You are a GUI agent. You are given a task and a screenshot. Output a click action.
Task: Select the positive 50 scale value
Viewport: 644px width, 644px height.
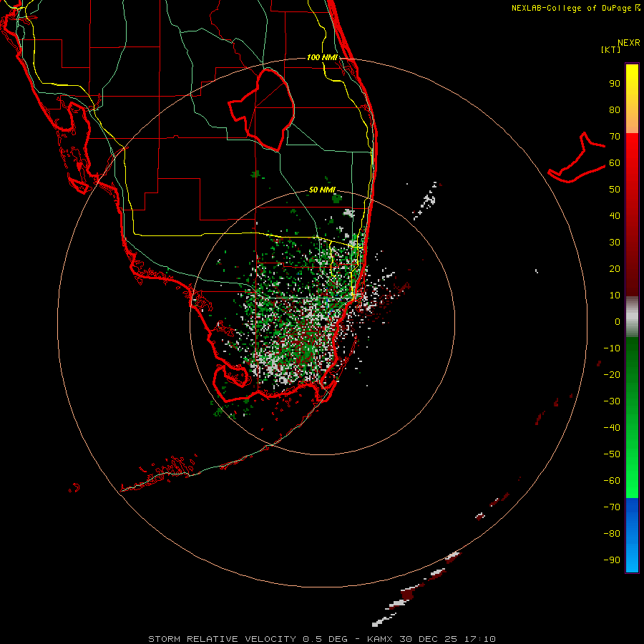click(615, 190)
